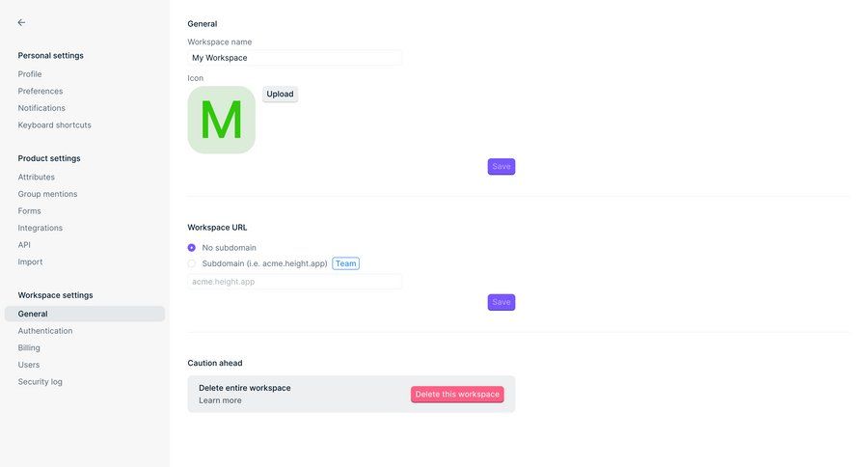Open Keyboard shortcuts settings
868x467 pixels.
coord(54,125)
